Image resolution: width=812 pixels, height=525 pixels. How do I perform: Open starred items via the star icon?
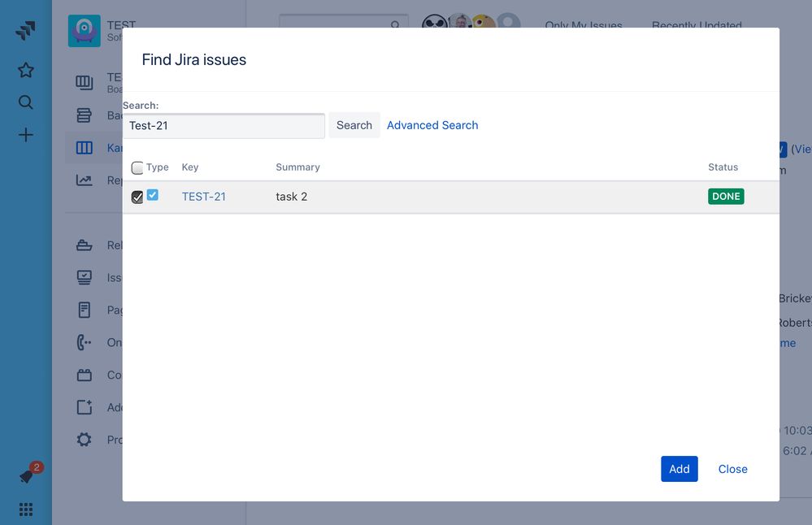tap(25, 70)
